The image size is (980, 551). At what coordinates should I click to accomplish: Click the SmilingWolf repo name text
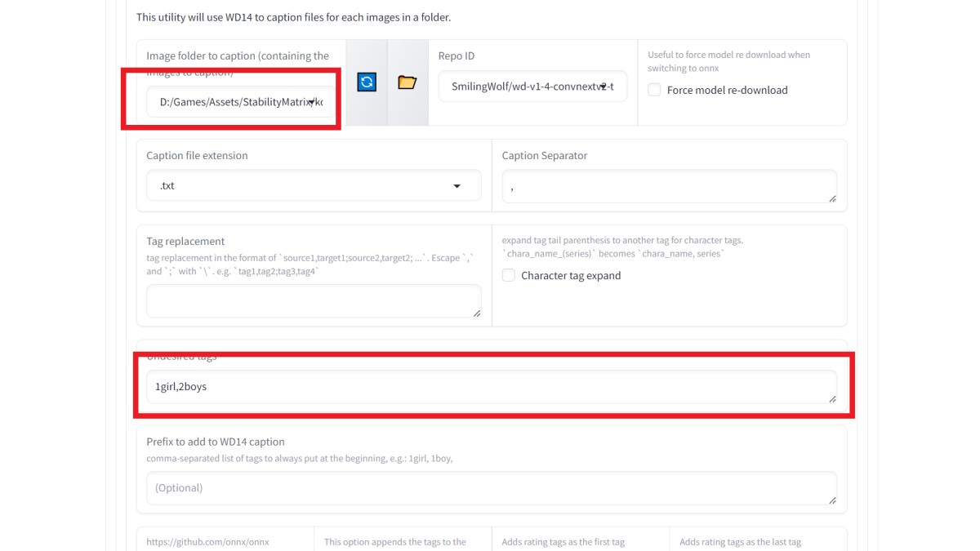click(x=523, y=87)
